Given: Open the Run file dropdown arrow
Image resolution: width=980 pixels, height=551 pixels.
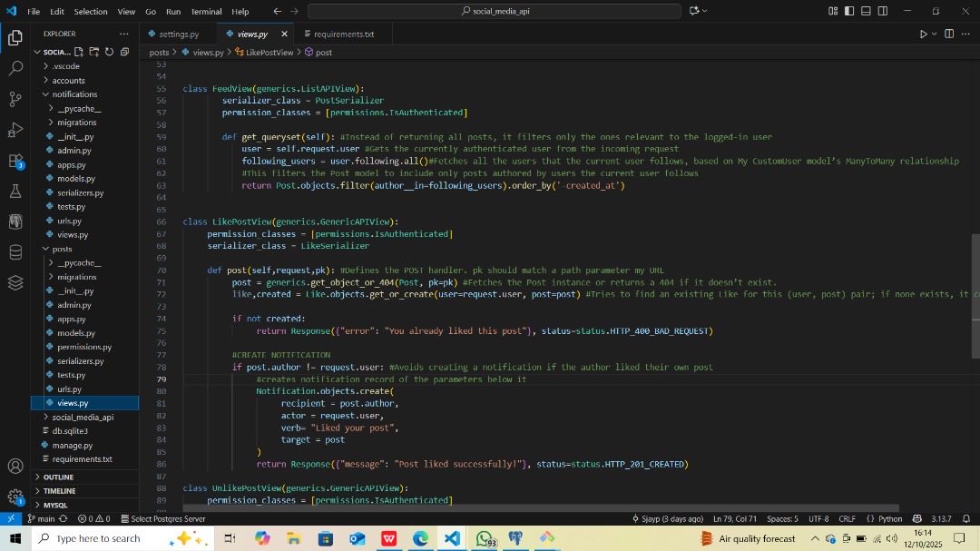Looking at the screenshot, I should click(x=935, y=34).
